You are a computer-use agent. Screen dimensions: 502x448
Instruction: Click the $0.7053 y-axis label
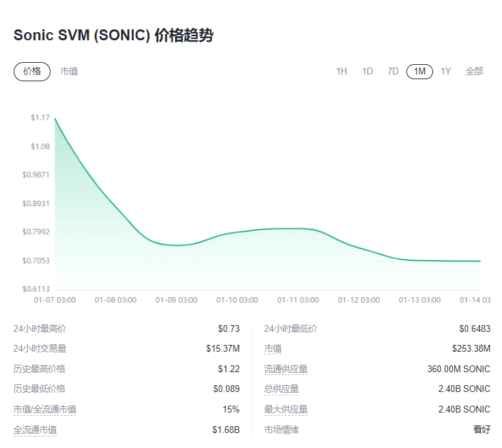(x=36, y=261)
